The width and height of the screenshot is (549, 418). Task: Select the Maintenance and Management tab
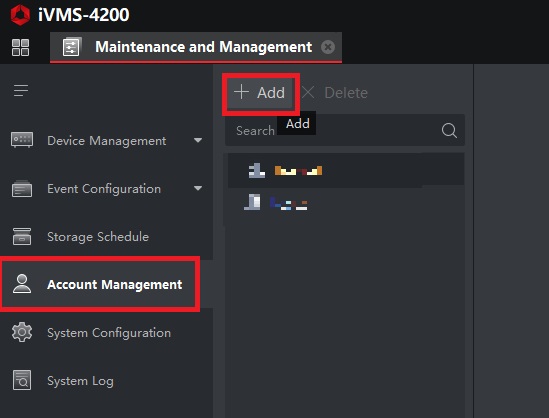[x=196, y=47]
